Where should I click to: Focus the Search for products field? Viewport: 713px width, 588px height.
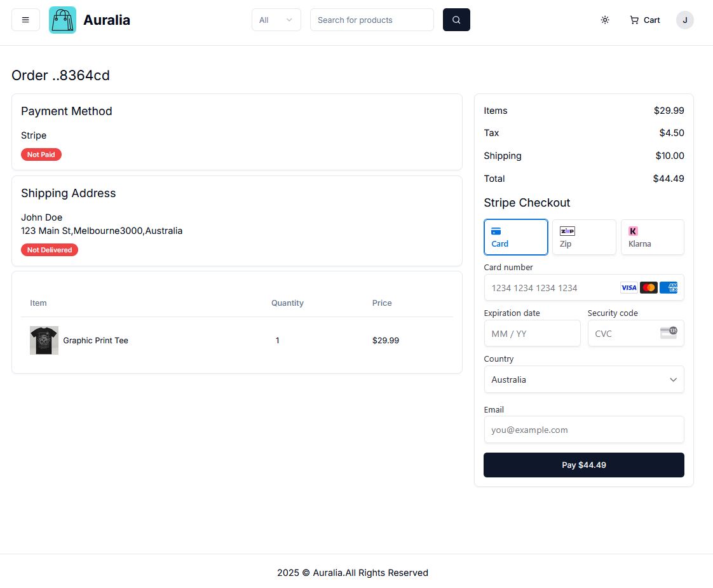[x=372, y=20]
